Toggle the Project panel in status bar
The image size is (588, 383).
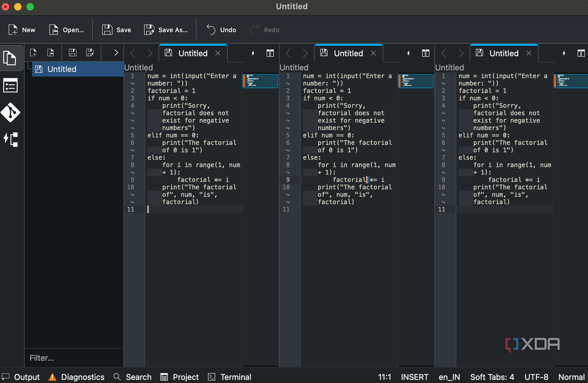(x=180, y=377)
